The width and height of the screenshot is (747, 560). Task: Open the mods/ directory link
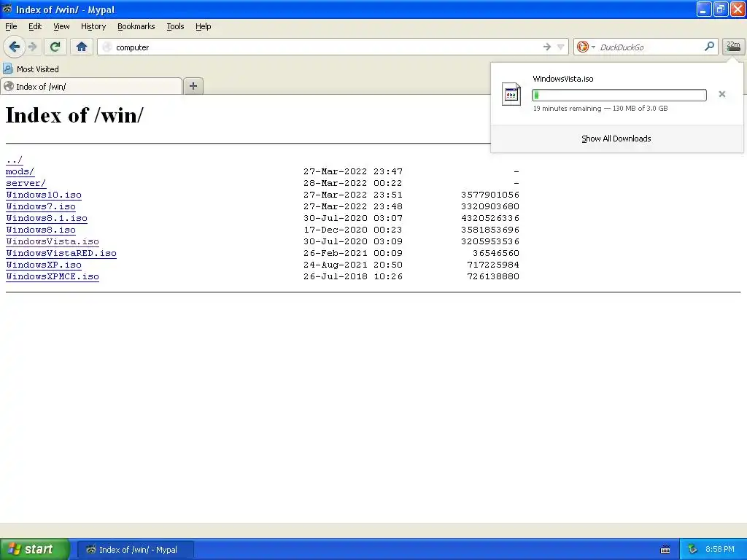[x=20, y=171]
